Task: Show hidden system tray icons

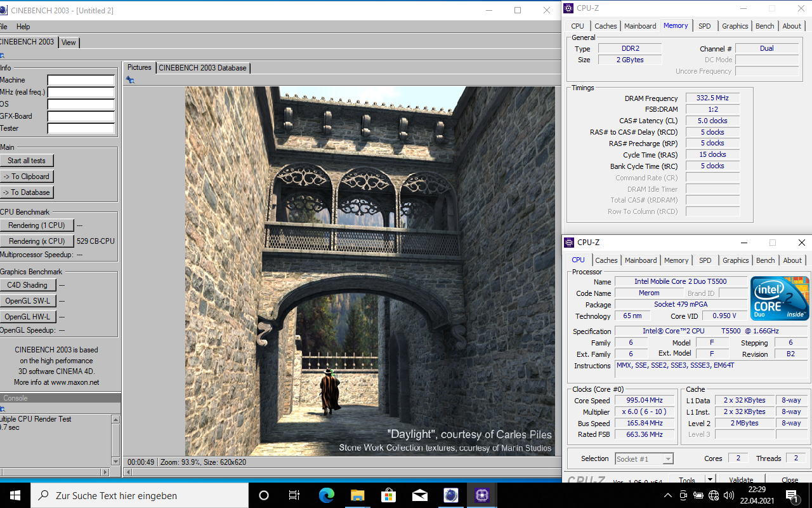Action: [667, 495]
